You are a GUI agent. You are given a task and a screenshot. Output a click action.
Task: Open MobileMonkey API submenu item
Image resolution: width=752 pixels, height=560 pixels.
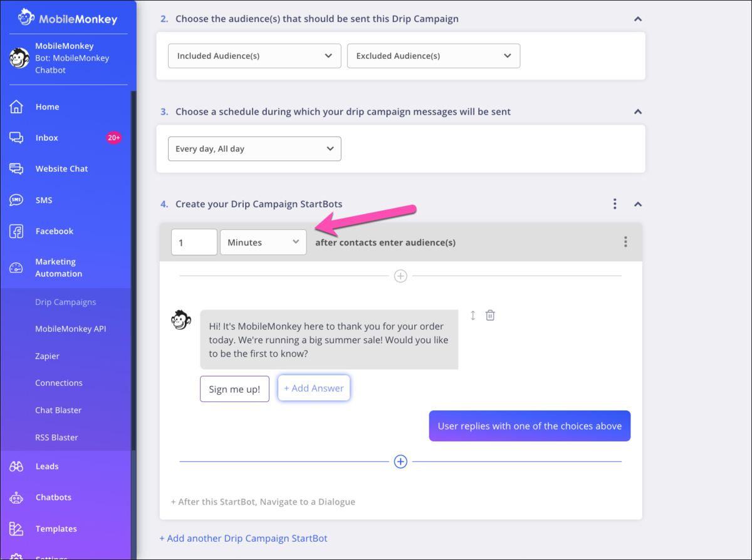(x=71, y=329)
